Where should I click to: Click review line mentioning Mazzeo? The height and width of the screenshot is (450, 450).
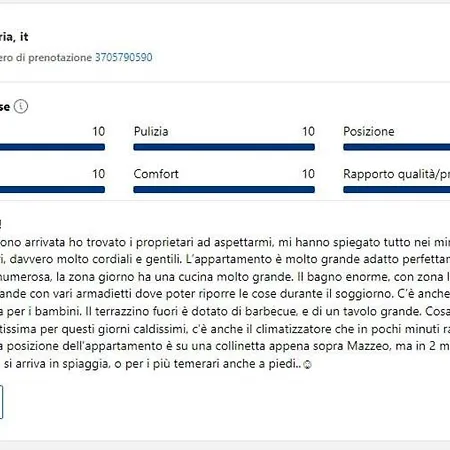(x=225, y=346)
